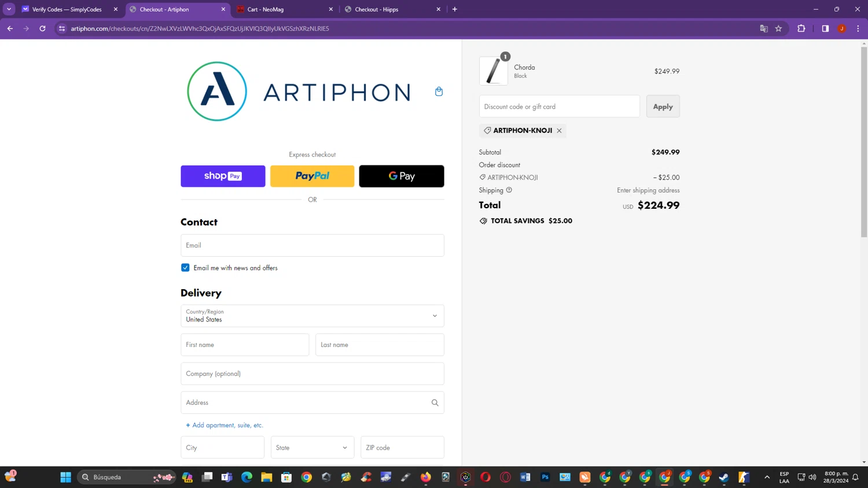Reload the page
Image resolution: width=868 pixels, height=488 pixels.
click(43, 28)
